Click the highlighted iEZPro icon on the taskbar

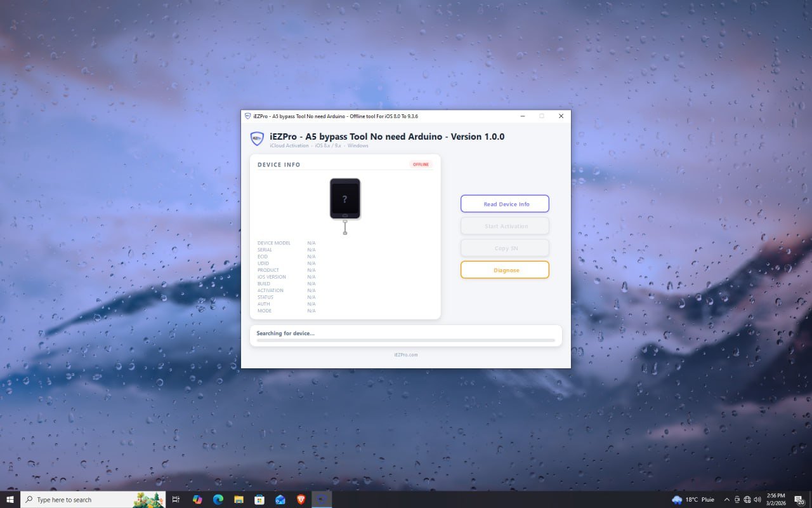[322, 499]
